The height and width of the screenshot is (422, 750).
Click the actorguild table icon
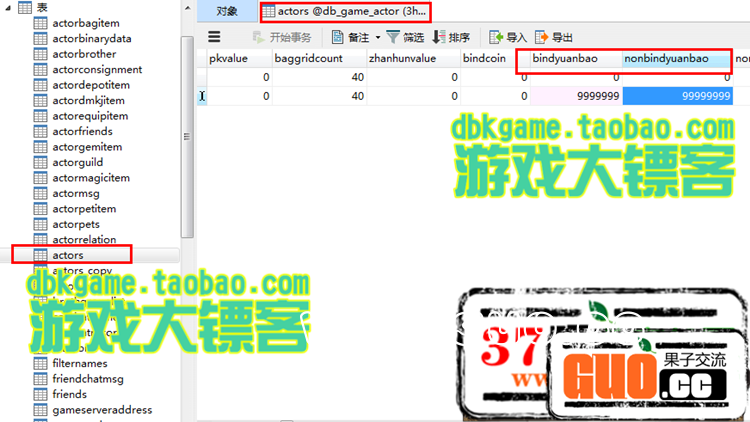pos(41,162)
